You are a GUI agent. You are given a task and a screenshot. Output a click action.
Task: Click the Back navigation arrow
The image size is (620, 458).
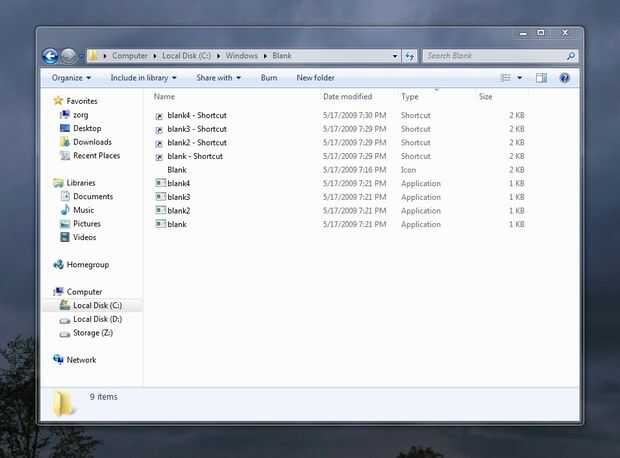point(50,56)
